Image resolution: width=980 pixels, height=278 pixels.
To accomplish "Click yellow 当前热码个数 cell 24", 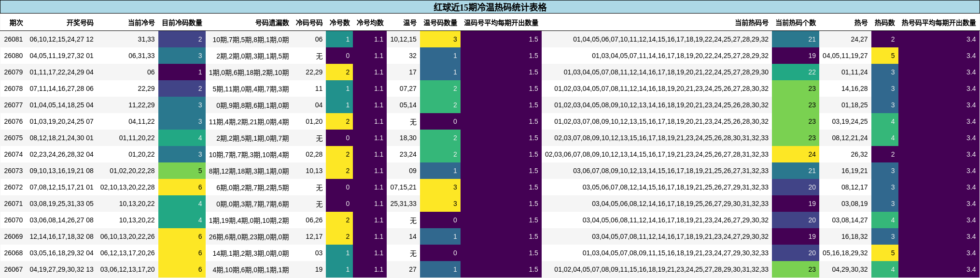I will pos(796,154).
